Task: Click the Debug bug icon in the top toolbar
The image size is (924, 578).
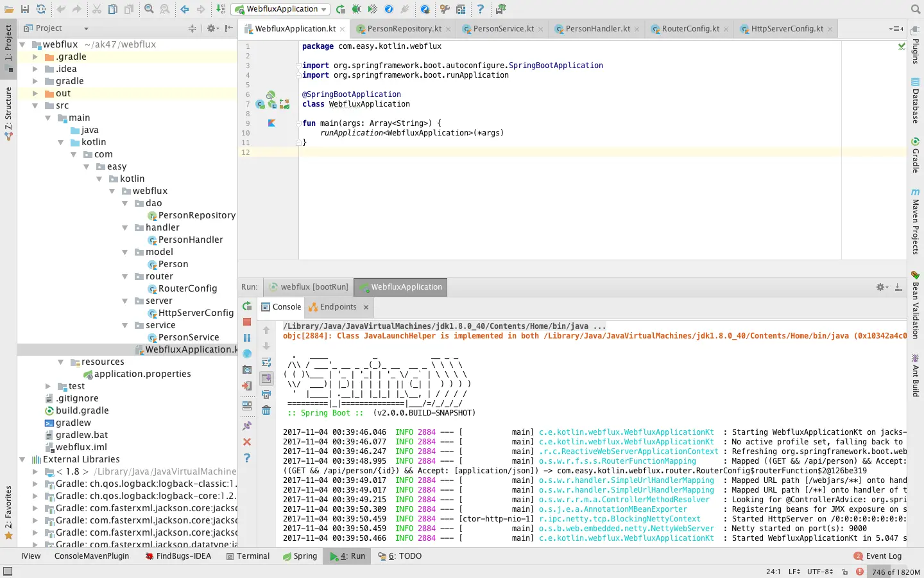Action: click(356, 9)
